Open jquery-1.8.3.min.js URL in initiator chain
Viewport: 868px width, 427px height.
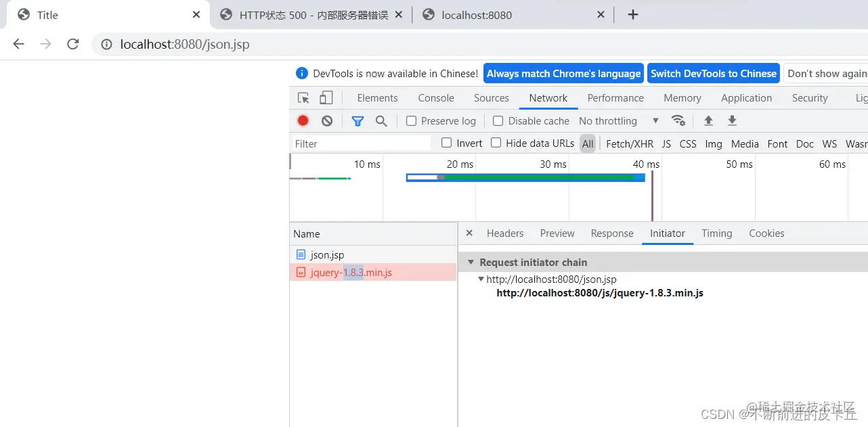(600, 293)
